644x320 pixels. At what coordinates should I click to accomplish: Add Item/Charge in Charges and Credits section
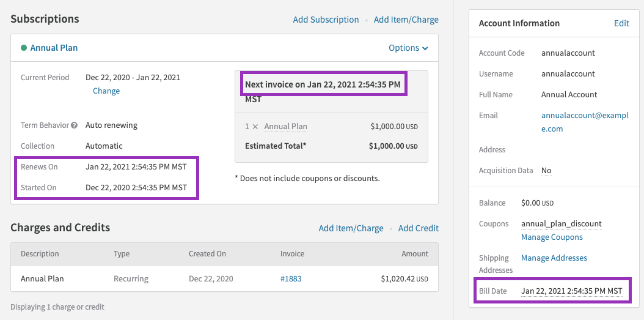pos(351,228)
